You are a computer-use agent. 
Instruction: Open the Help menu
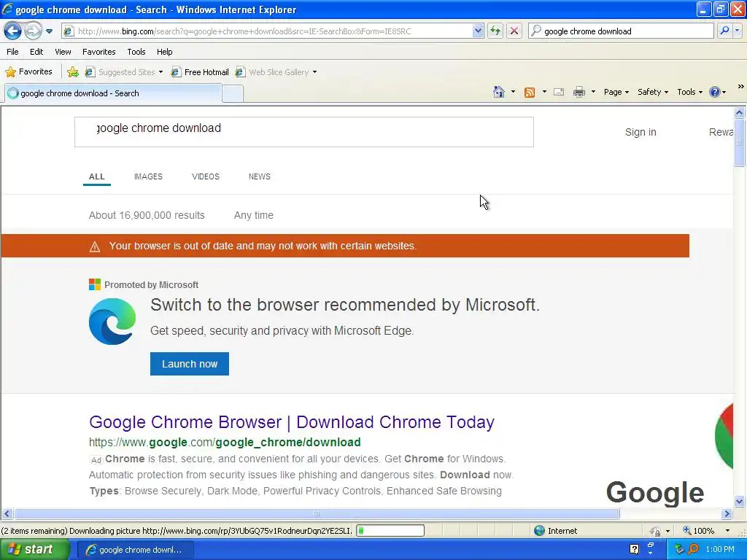[164, 52]
